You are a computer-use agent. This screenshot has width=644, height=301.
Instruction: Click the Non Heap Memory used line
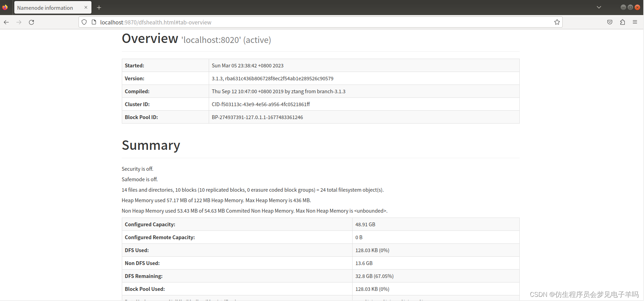pyautogui.click(x=254, y=211)
